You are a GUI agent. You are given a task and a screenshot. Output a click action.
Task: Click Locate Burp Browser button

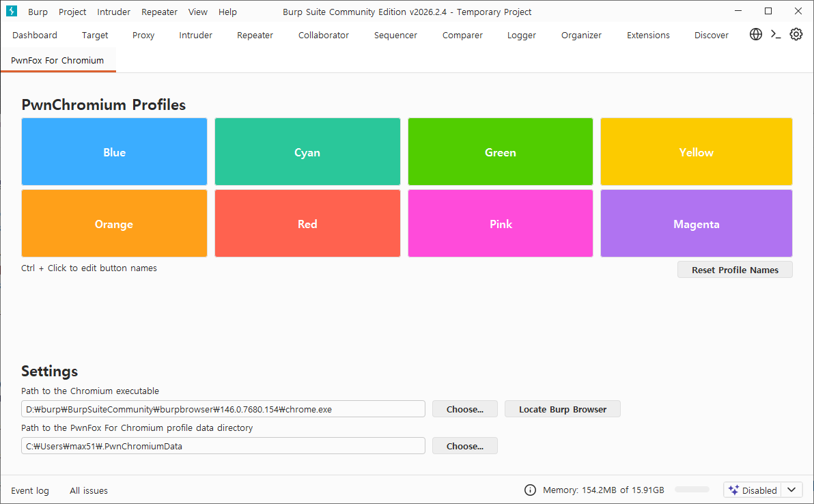pos(562,409)
